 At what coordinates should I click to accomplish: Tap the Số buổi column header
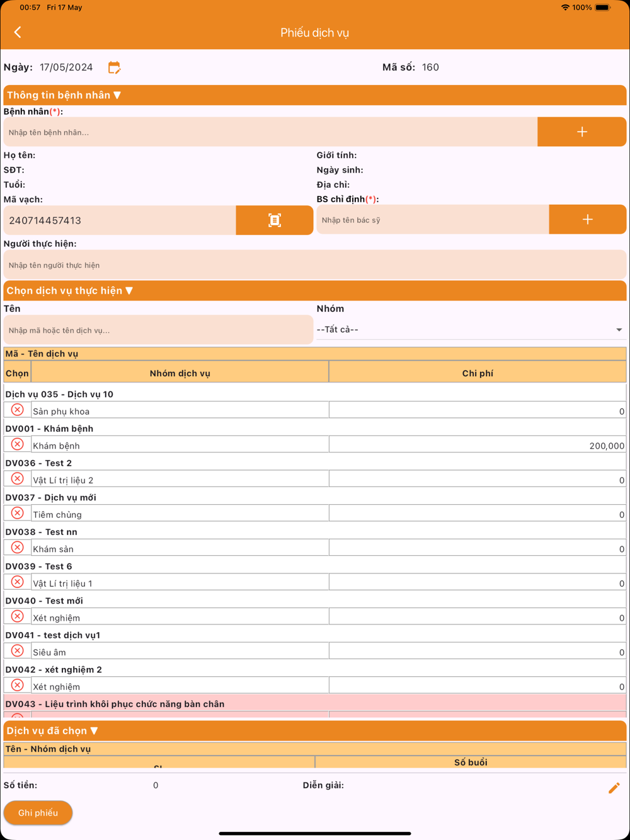pos(471,762)
